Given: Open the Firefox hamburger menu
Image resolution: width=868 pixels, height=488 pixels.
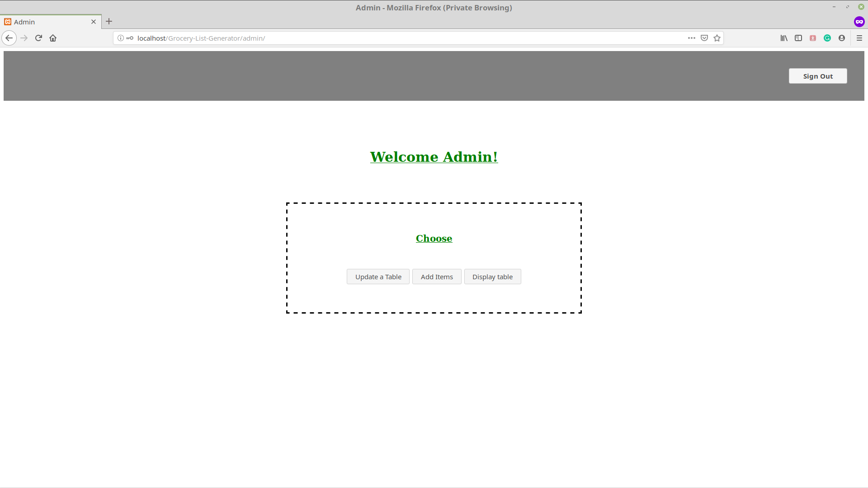Looking at the screenshot, I should coord(859,38).
